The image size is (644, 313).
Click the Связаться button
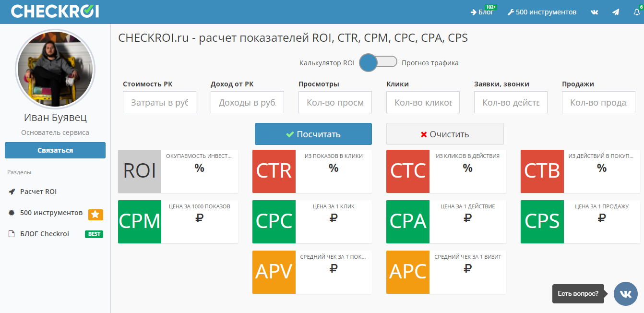(55, 150)
